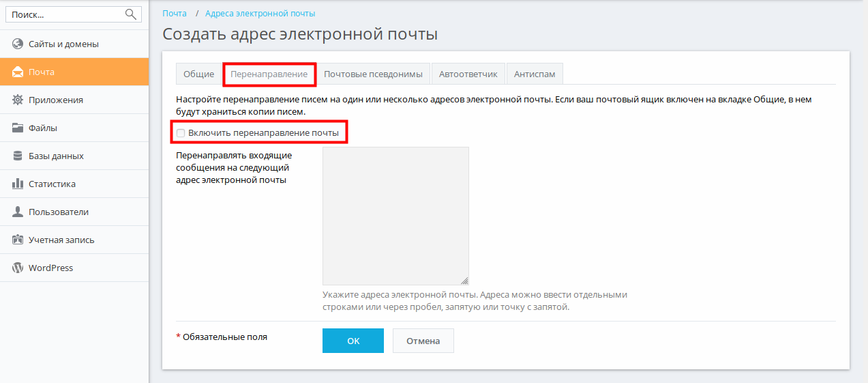Screen dimensions: 868x383
Task: Enable the Включить перенаправление почты checkbox
Action: tap(181, 133)
